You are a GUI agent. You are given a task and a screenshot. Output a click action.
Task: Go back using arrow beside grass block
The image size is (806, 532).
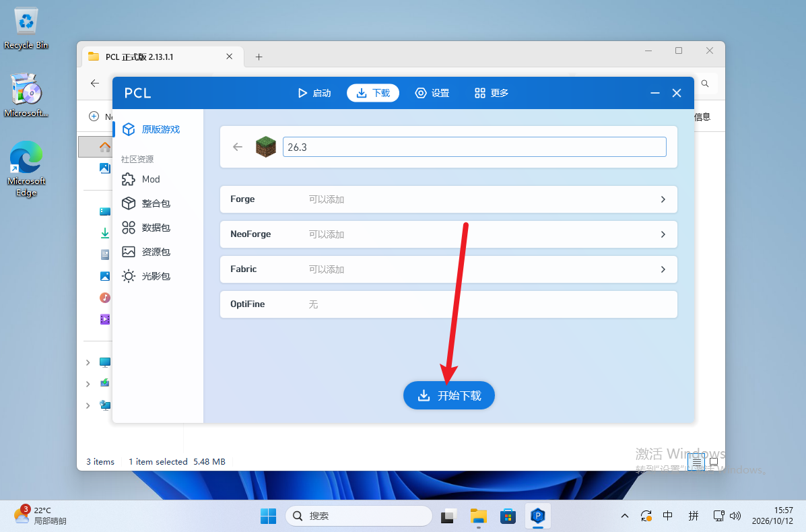point(238,147)
